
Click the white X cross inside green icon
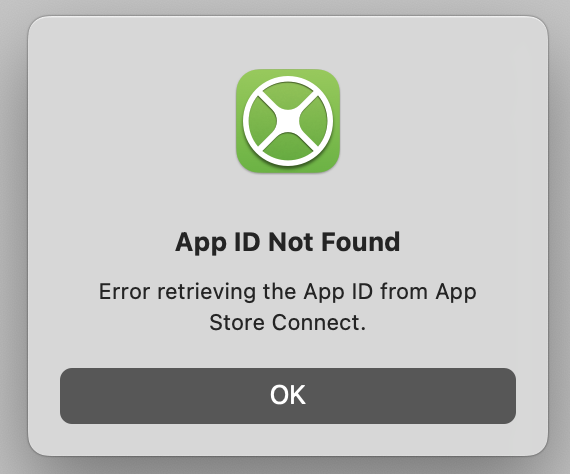(x=288, y=121)
